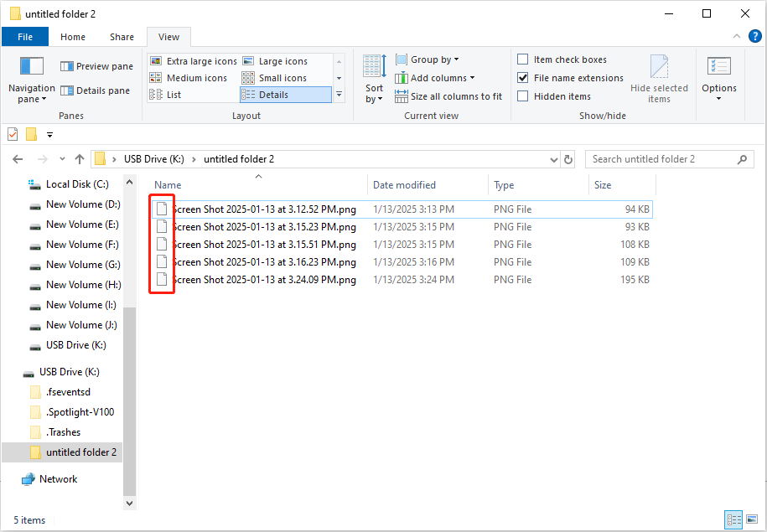Open New Volume (J:) in navigation pane
Viewport: 767px width, 532px height.
tap(73, 325)
